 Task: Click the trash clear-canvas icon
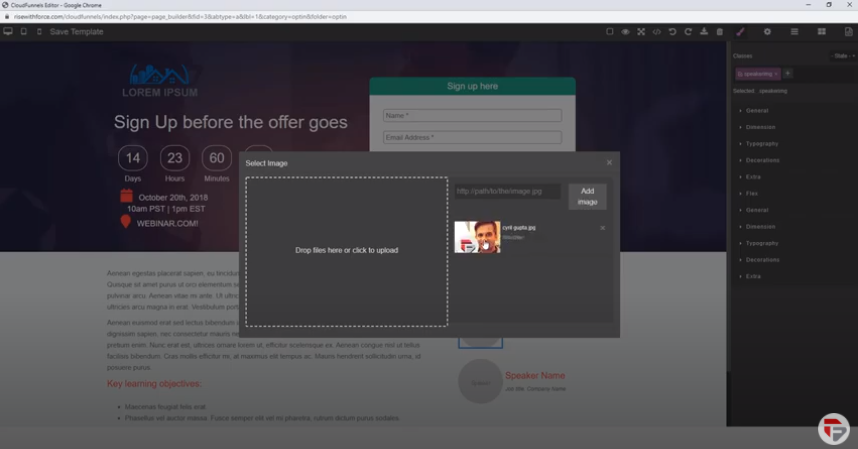tap(720, 32)
